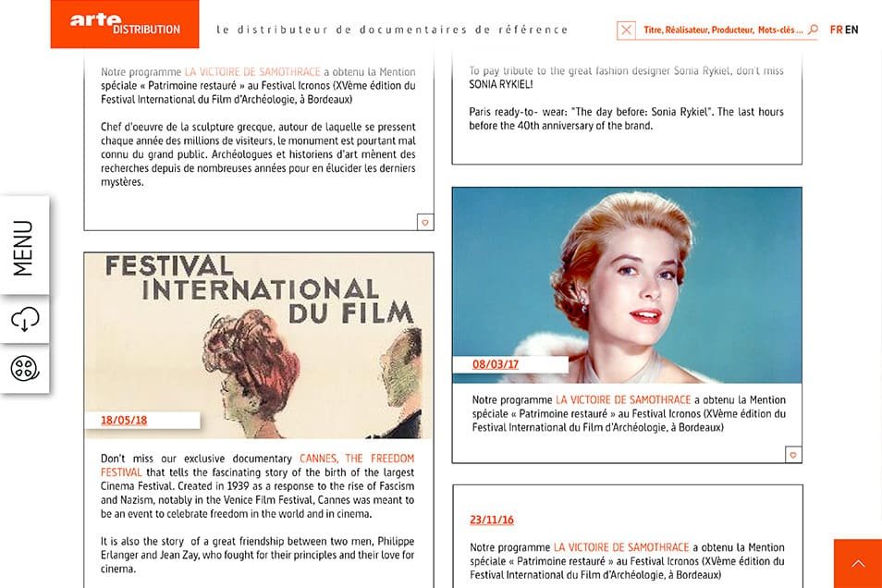This screenshot has width=882, height=588.
Task: Clear search with the X icon
Action: [x=626, y=30]
